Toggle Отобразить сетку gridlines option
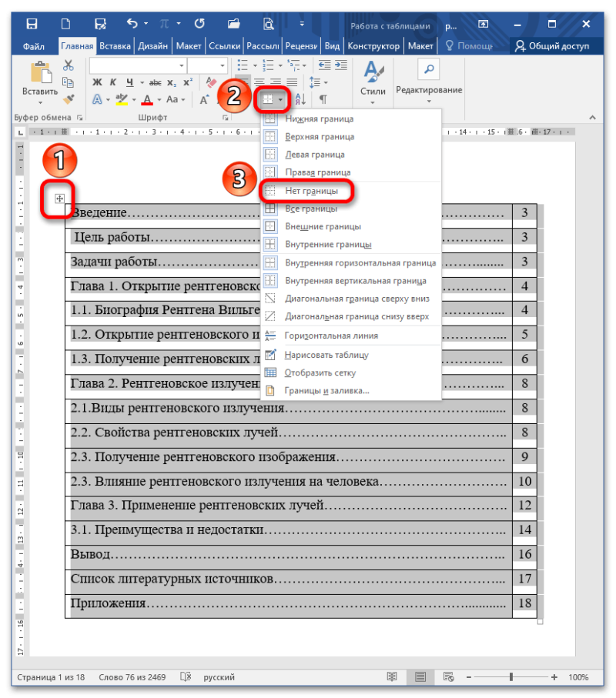616x698 pixels. coord(320,372)
